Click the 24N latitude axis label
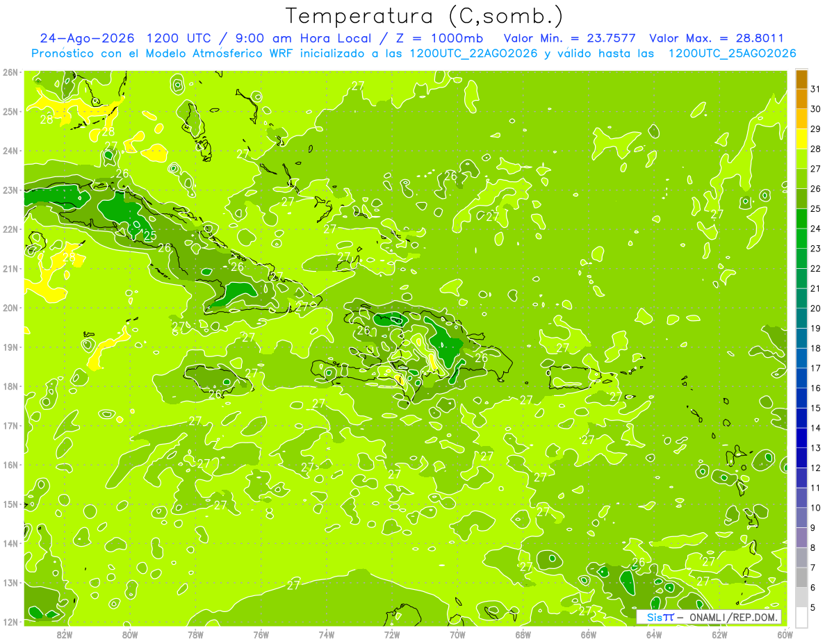 coord(10,150)
